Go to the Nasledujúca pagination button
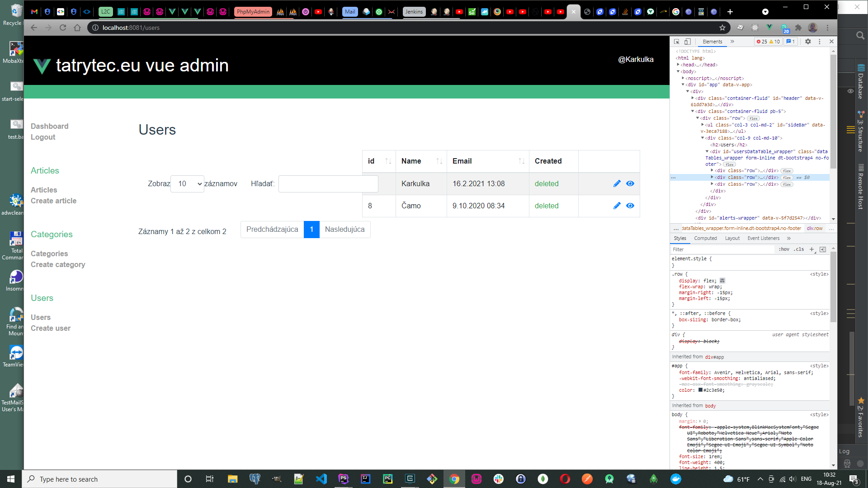 345,229
